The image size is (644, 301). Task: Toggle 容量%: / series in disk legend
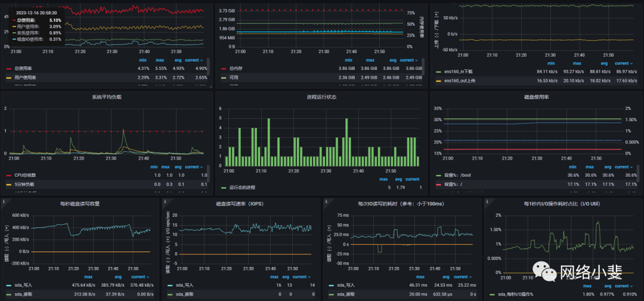click(x=454, y=184)
